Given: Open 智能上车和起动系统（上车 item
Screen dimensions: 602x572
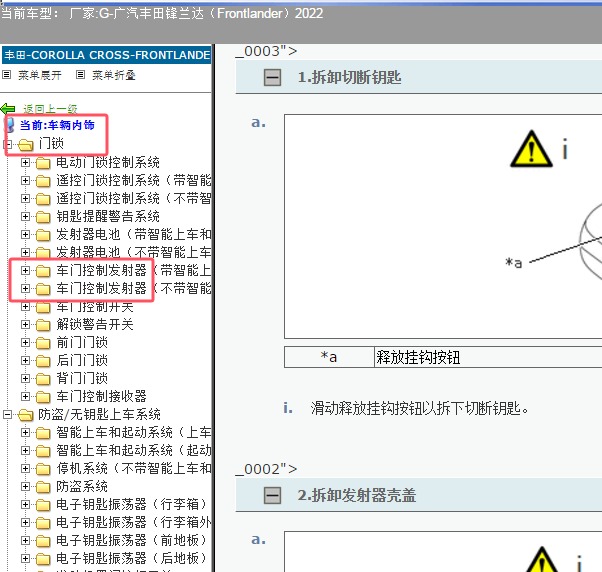Looking at the screenshot, I should point(134,433).
